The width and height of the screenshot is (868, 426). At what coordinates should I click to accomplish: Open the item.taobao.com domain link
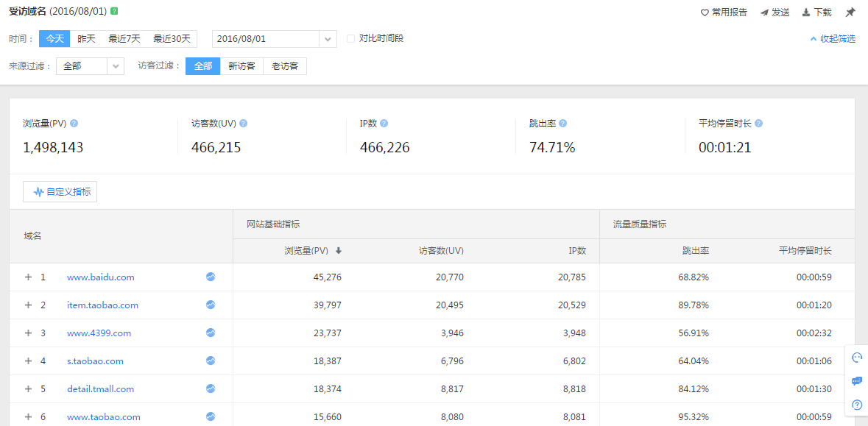coord(102,305)
